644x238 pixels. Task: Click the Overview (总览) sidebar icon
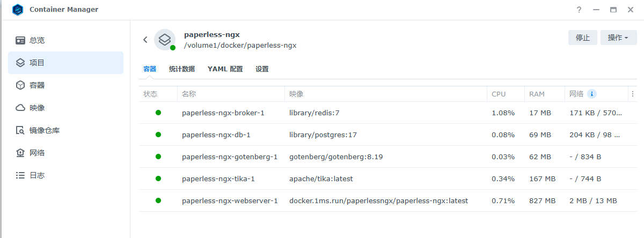tap(20, 40)
